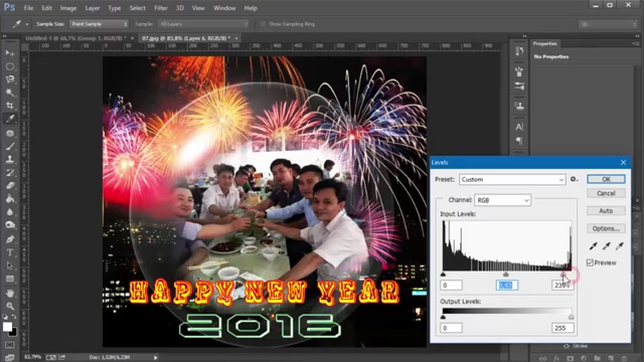Choose the Zoom tool in toolbar

coord(10,305)
